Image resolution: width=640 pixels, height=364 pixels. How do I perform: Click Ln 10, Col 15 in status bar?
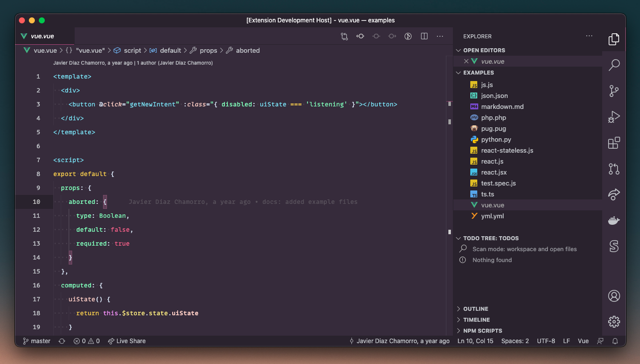[x=475, y=341]
